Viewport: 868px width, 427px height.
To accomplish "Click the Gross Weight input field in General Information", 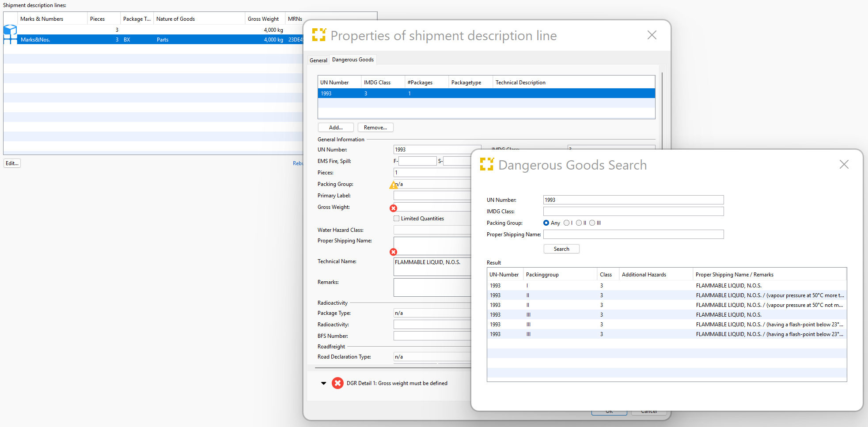I will [432, 207].
